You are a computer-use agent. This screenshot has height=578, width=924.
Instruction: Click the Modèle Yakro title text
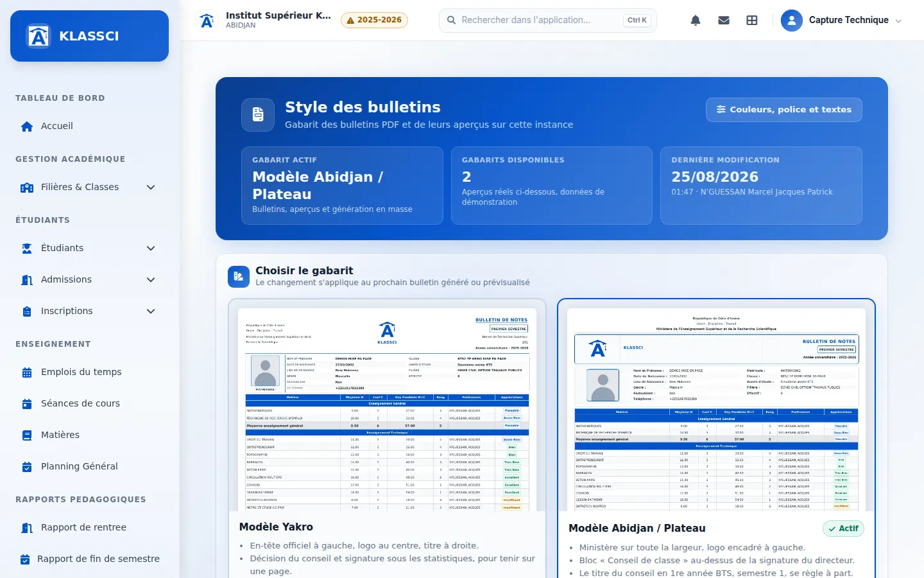[x=276, y=527]
